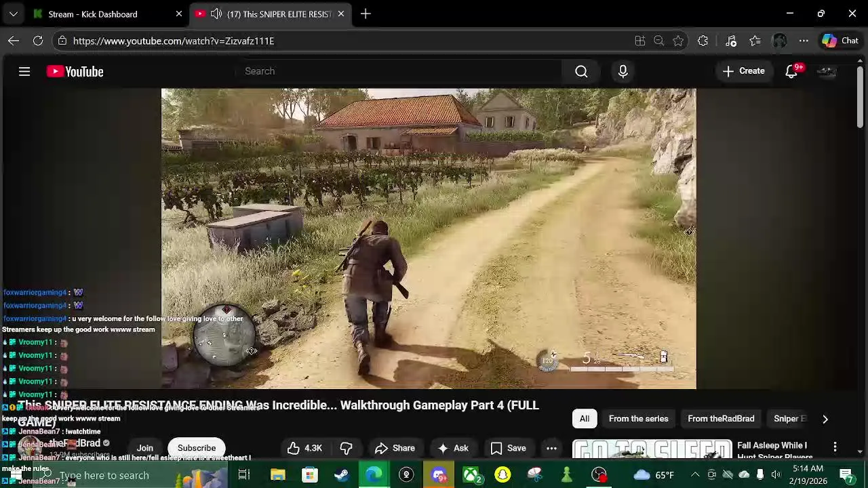Go back in the browser

coord(14,41)
